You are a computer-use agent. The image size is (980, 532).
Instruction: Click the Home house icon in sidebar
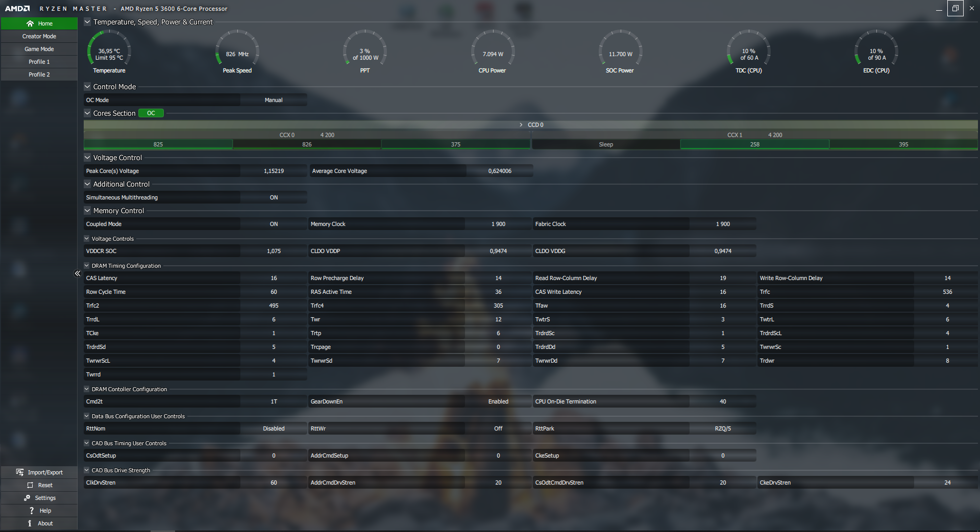pyautogui.click(x=30, y=23)
